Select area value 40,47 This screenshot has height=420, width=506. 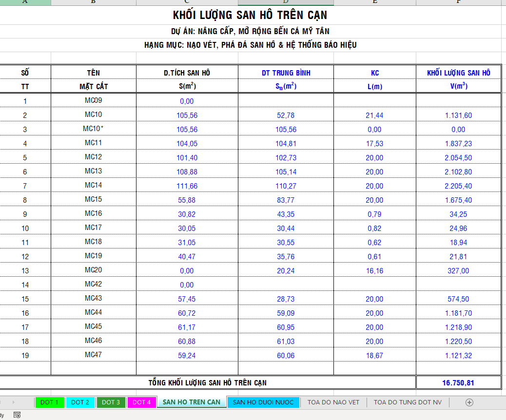pos(187,257)
